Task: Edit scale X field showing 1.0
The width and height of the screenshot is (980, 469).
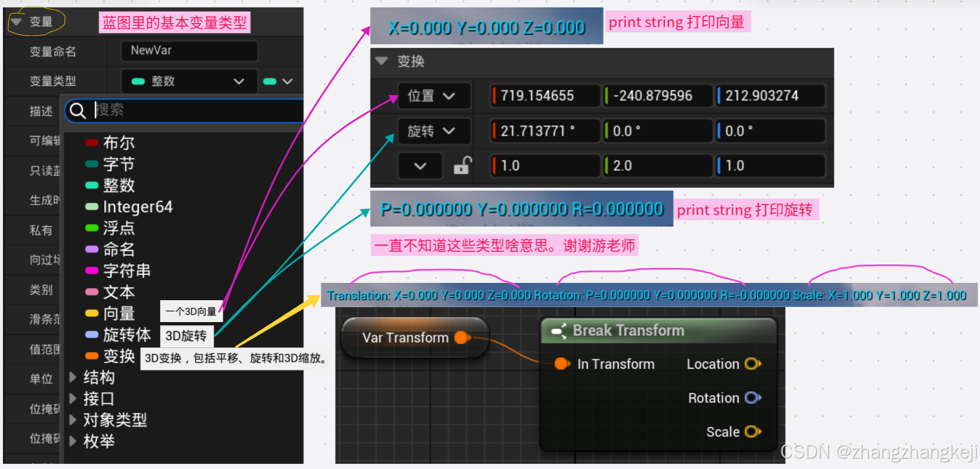Action: [545, 166]
